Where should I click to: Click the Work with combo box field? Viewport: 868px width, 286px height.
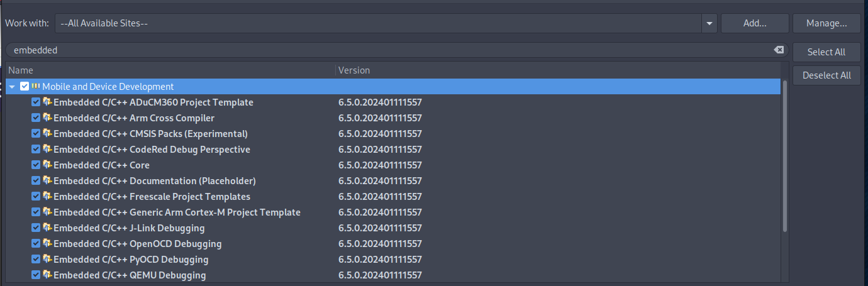[377, 23]
